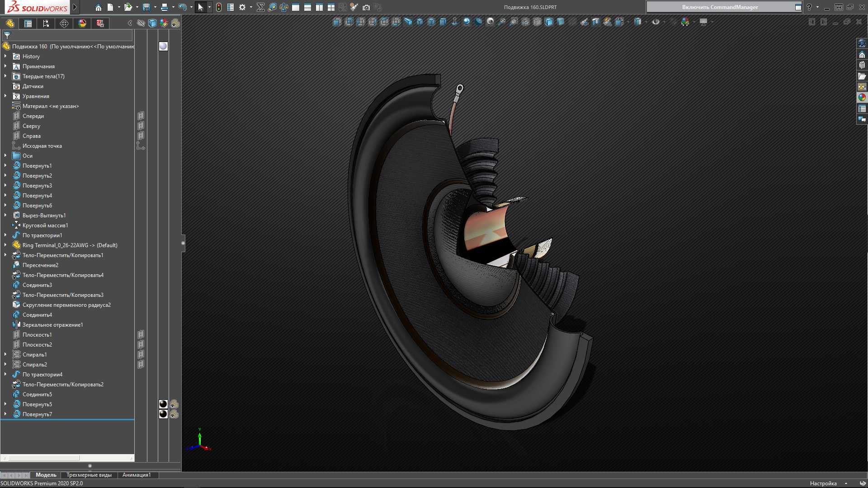Screen dimensions: 868x488
Task: Expand the Уравнения node
Action: click(x=5, y=96)
